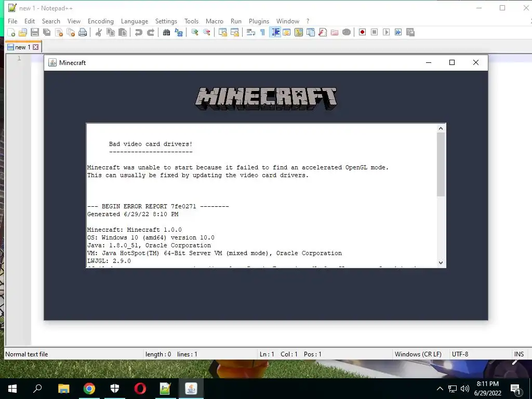Open the Function List icon
Image resolution: width=532 pixels, height=399 pixels.
coord(323,32)
